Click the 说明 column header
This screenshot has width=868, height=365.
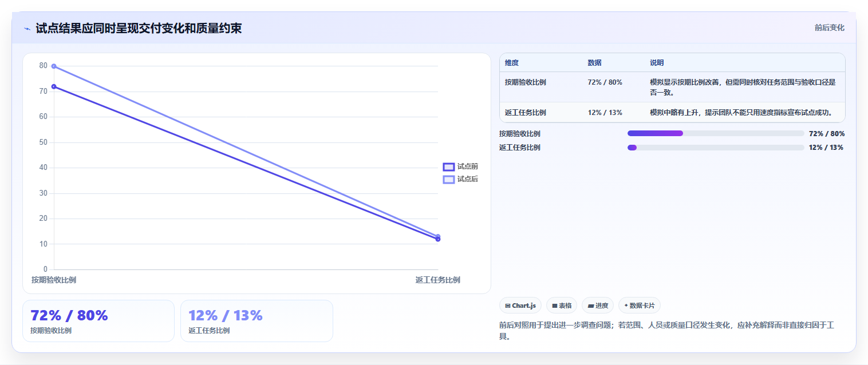(657, 63)
